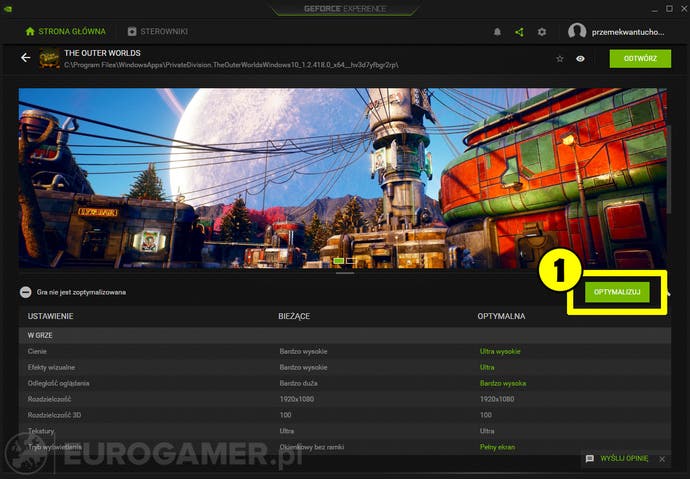Click the OPTYMALNA column header
The height and width of the screenshot is (479, 690).
pyautogui.click(x=501, y=316)
